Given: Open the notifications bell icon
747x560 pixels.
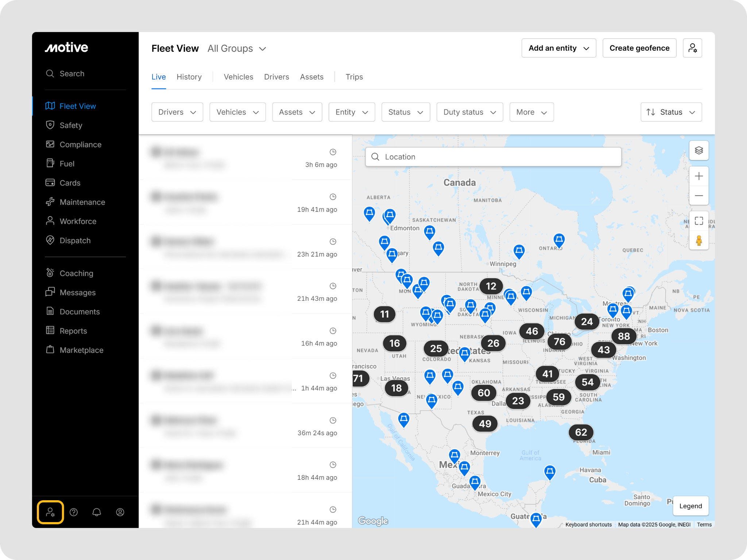Looking at the screenshot, I should [97, 512].
